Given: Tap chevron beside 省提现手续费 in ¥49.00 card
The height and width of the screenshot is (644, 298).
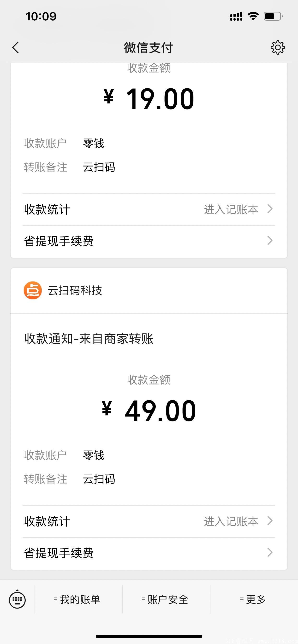Looking at the screenshot, I should tap(270, 552).
